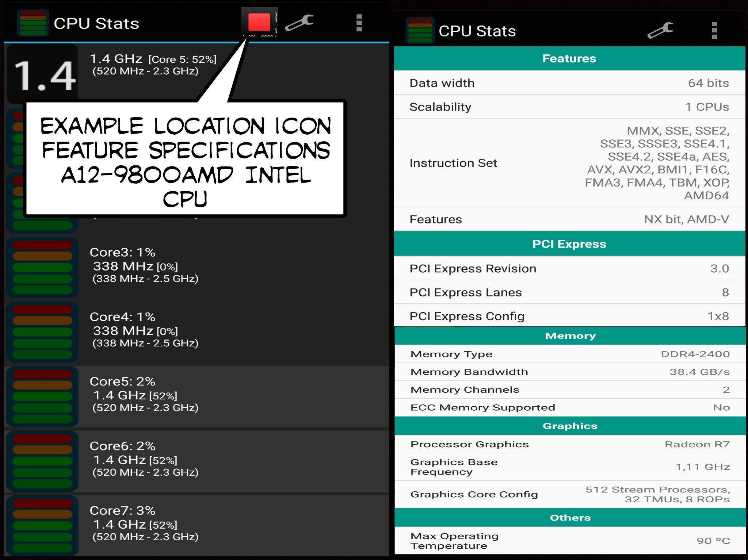Select the Processor Graphics label
Image resolution: width=748 pixels, height=560 pixels.
(x=470, y=444)
